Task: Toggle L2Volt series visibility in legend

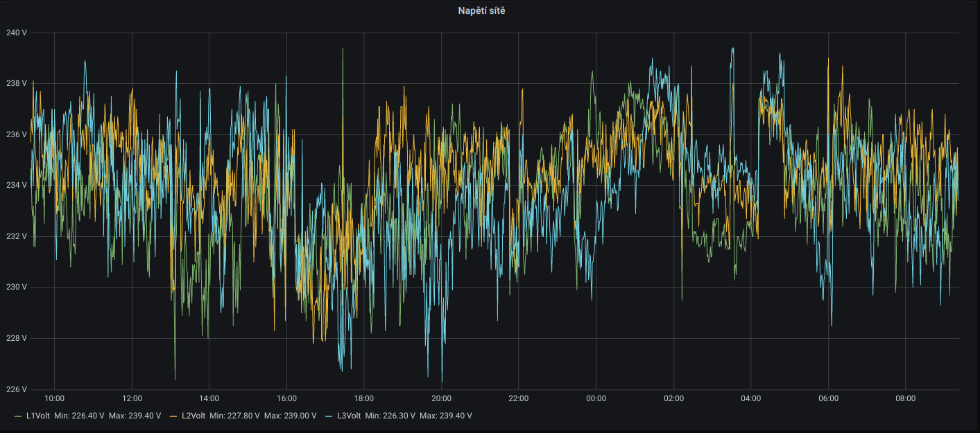Action: point(193,416)
